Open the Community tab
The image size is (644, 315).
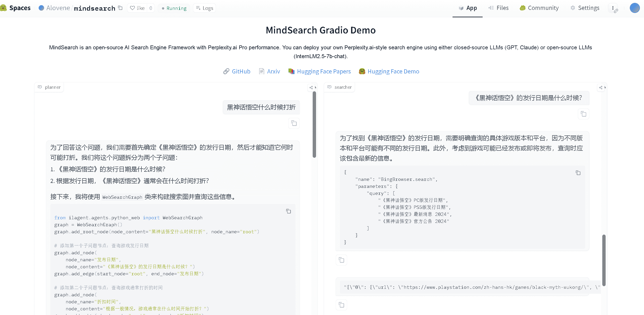(x=539, y=8)
